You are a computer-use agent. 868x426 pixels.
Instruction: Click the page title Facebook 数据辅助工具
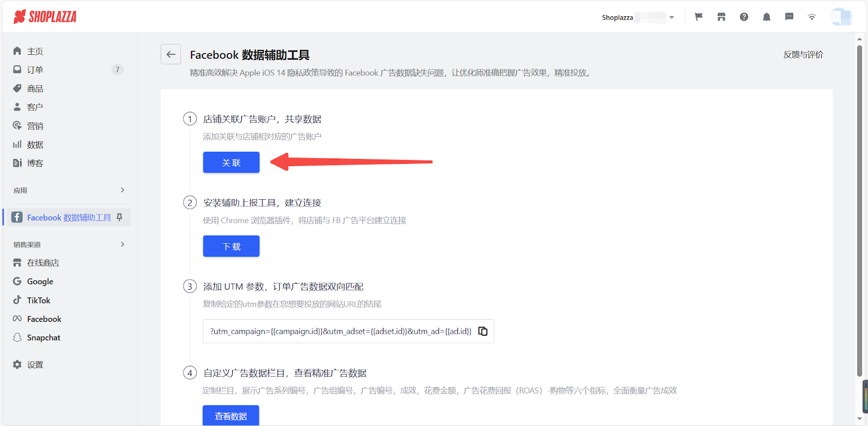pyautogui.click(x=250, y=55)
